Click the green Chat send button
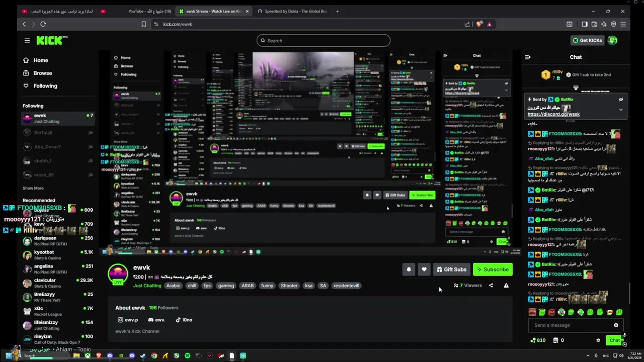Viewport: 644px width, 362px height. pos(614,340)
